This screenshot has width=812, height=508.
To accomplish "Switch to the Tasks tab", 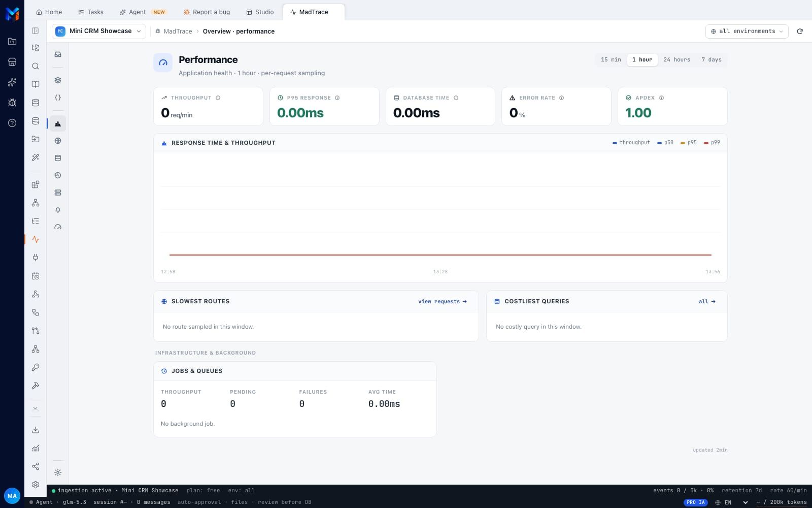I will point(90,12).
